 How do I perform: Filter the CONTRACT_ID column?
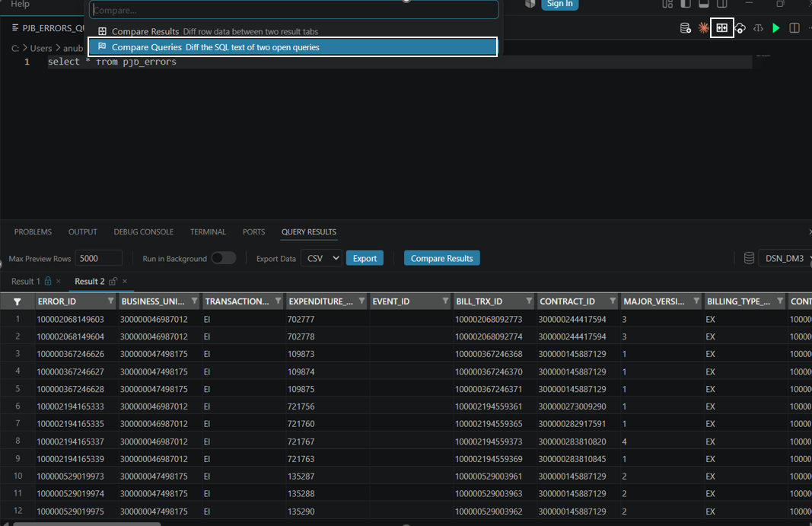[613, 301]
